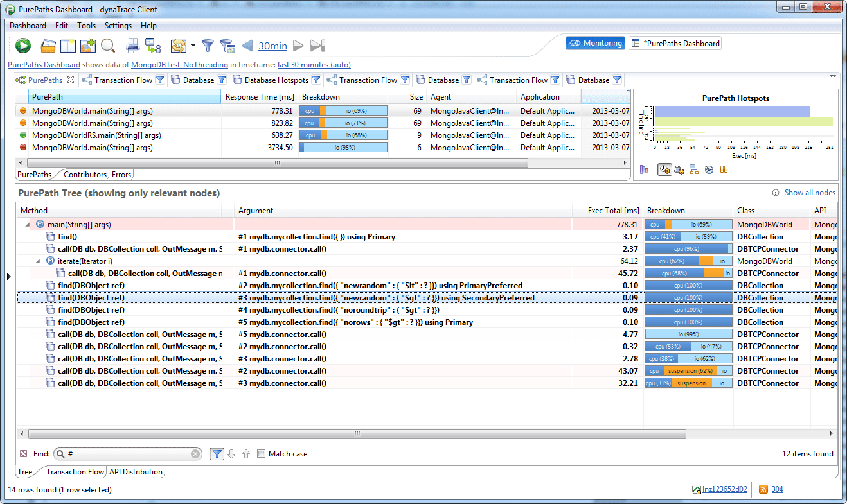Click the funnel with window icon in toolbar

click(x=227, y=46)
